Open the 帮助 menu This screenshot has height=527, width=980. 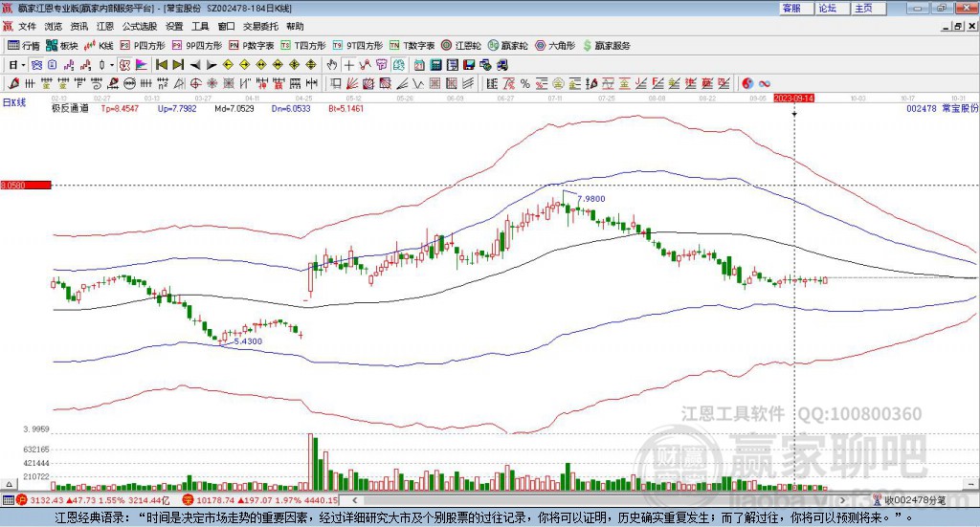click(295, 26)
